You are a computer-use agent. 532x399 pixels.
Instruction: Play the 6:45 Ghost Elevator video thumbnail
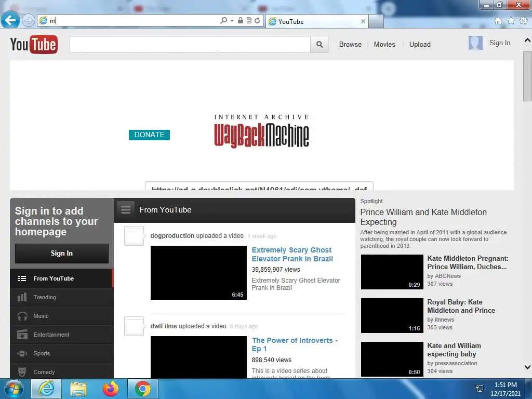[x=198, y=273]
